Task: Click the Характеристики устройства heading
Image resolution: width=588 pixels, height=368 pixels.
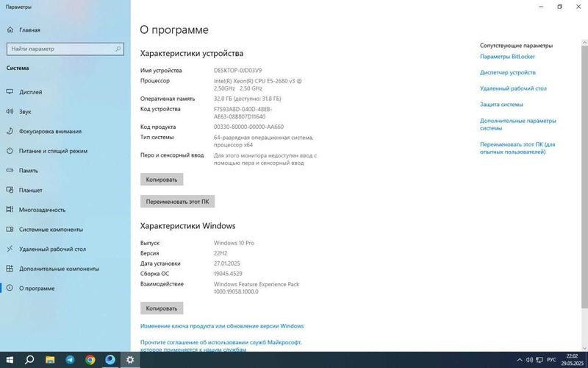Action: coord(192,53)
